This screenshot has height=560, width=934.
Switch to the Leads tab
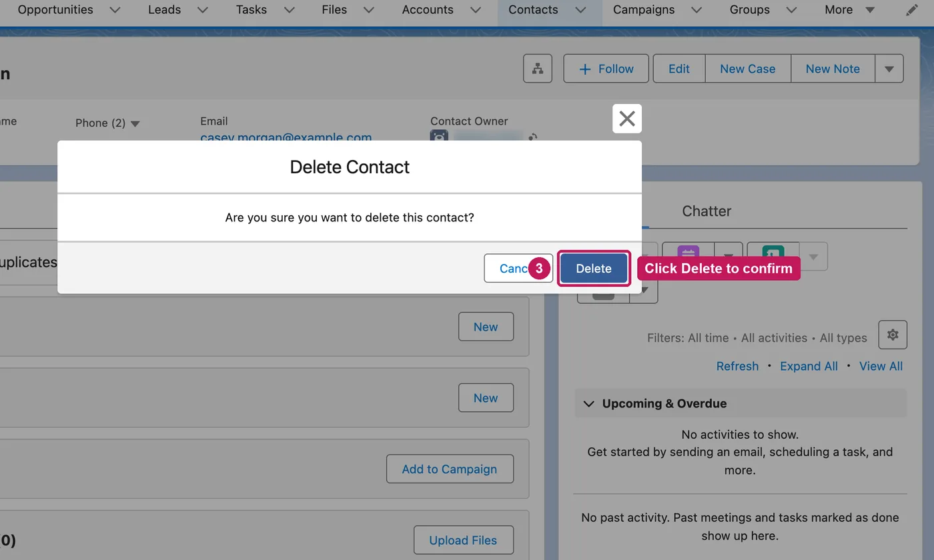pos(164,10)
